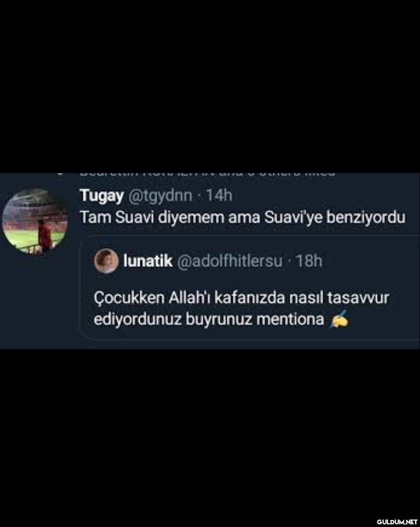
Task: Open Tugay's stadium profile picture
Action: [x=35, y=221]
